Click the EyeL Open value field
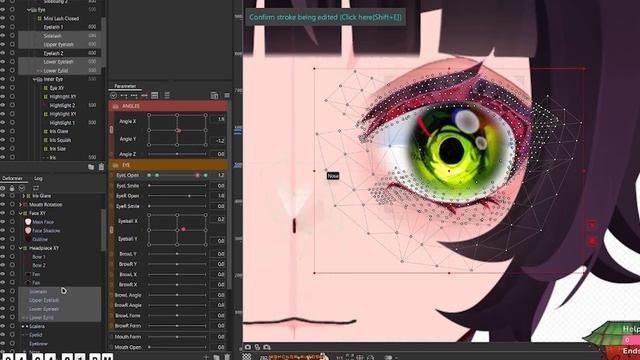Image resolution: width=640 pixels, height=360 pixels. click(218, 175)
